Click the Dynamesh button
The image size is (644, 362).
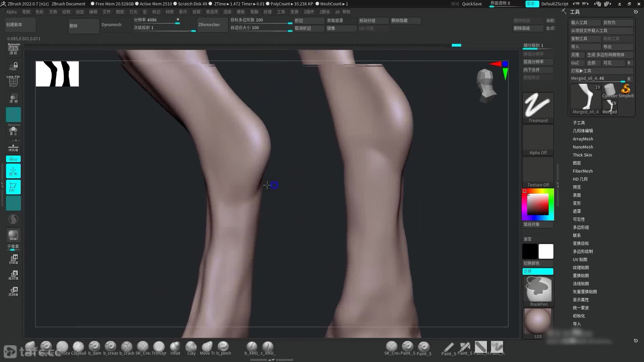click(x=116, y=25)
